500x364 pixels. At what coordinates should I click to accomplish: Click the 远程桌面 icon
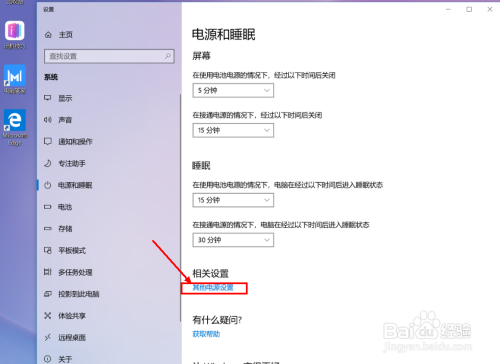pos(48,337)
